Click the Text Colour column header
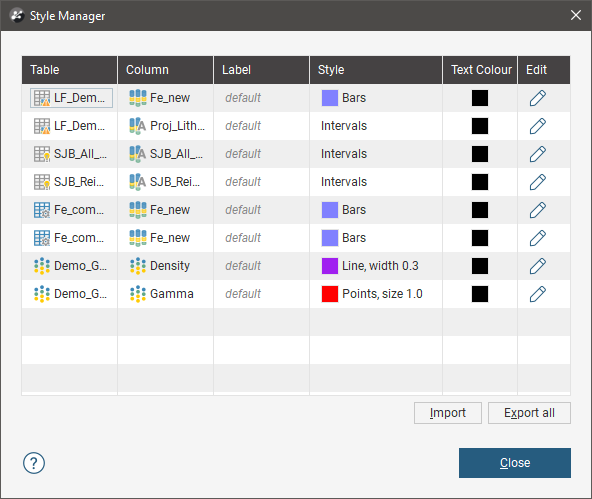Image resolution: width=592 pixels, height=499 pixels. click(x=480, y=70)
